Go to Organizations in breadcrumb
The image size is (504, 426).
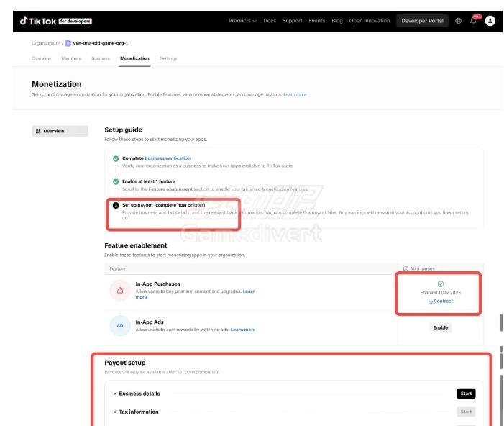[x=45, y=43]
